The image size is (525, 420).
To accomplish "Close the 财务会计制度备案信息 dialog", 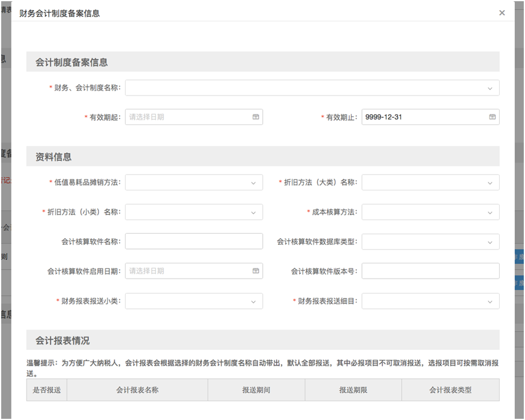I will click(x=501, y=13).
